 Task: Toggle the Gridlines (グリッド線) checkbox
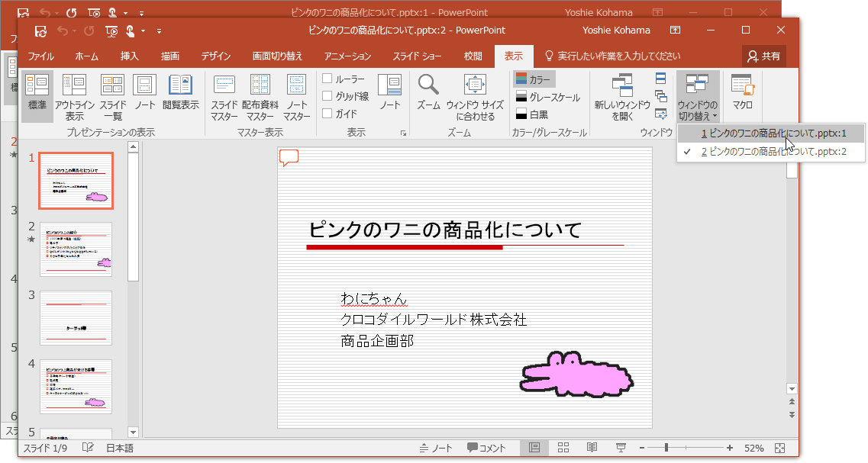[x=328, y=96]
